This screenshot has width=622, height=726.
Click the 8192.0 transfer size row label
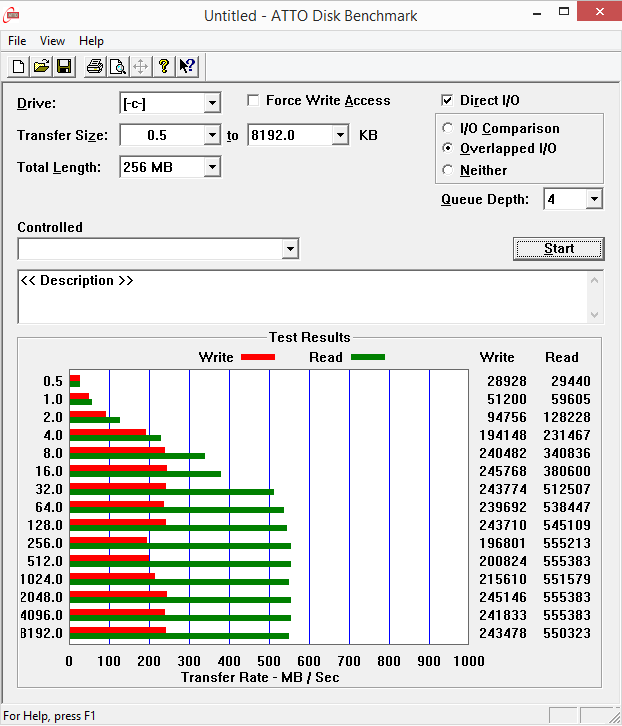point(41,633)
